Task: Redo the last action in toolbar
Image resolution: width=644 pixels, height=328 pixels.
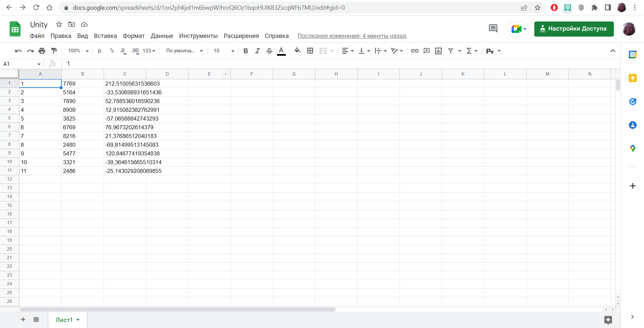Action: 30,51
